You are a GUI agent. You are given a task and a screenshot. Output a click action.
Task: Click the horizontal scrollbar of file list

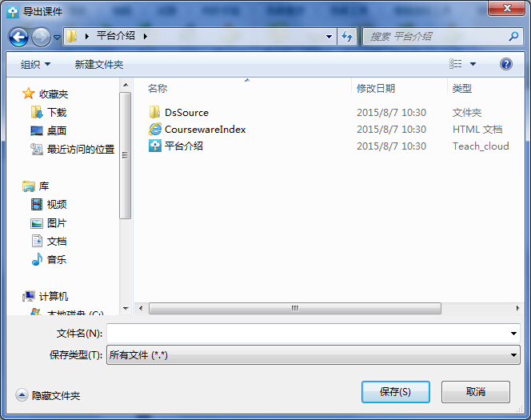294,308
